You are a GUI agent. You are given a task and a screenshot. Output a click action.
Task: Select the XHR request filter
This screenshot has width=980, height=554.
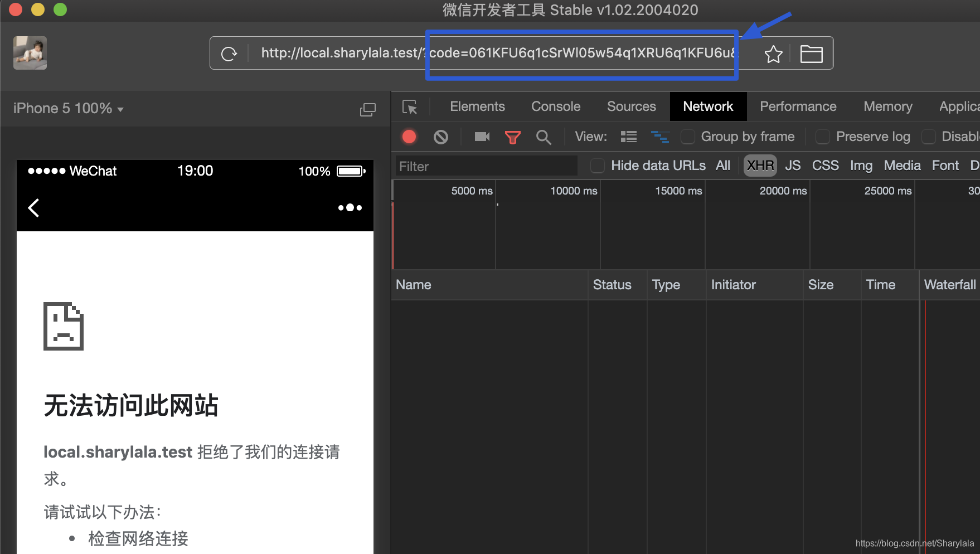(x=760, y=166)
